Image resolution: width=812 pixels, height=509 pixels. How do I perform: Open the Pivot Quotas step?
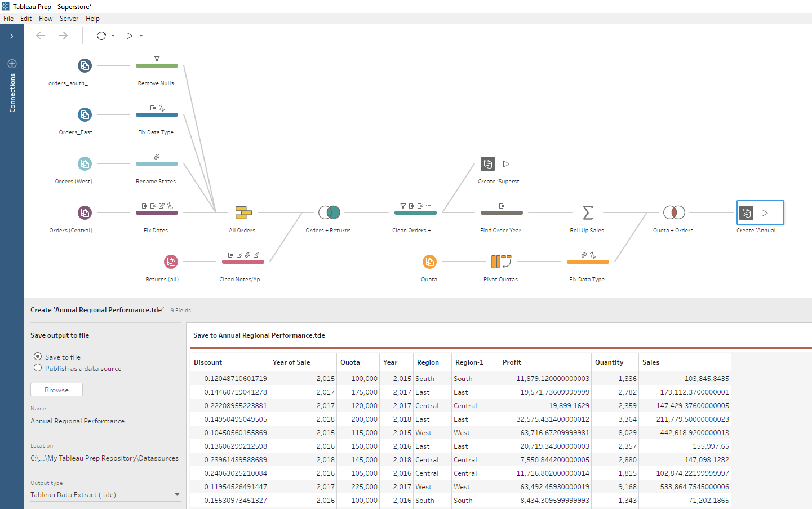pos(500,262)
